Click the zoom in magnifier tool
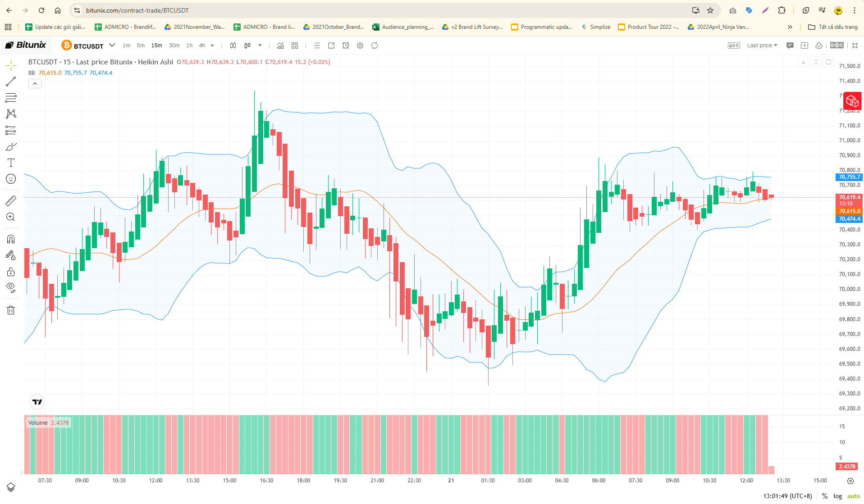864x504 pixels. pos(11,217)
